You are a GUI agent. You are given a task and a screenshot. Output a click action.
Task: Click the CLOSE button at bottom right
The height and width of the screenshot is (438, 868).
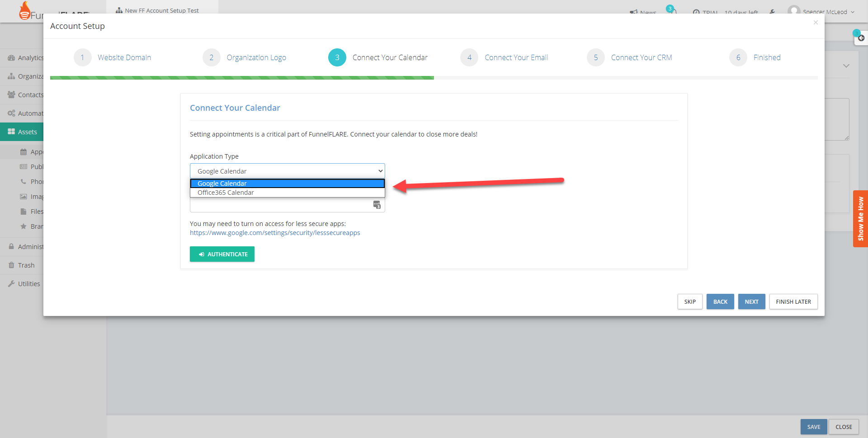844,427
